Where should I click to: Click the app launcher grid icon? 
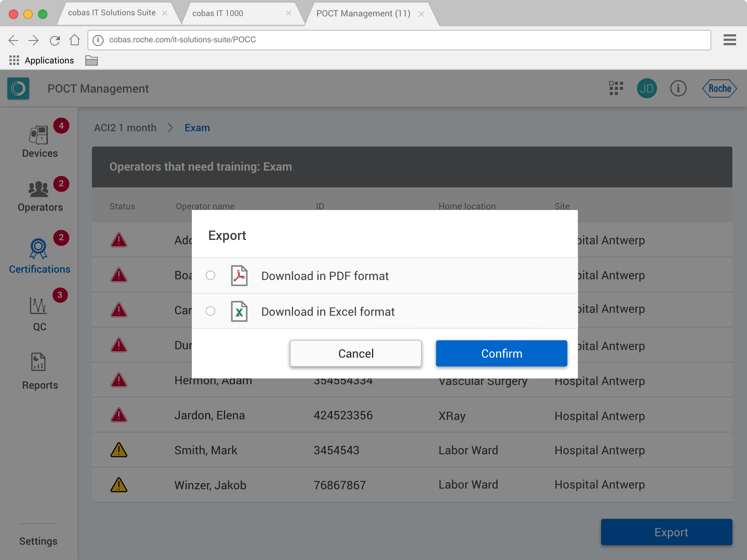pyautogui.click(x=616, y=88)
